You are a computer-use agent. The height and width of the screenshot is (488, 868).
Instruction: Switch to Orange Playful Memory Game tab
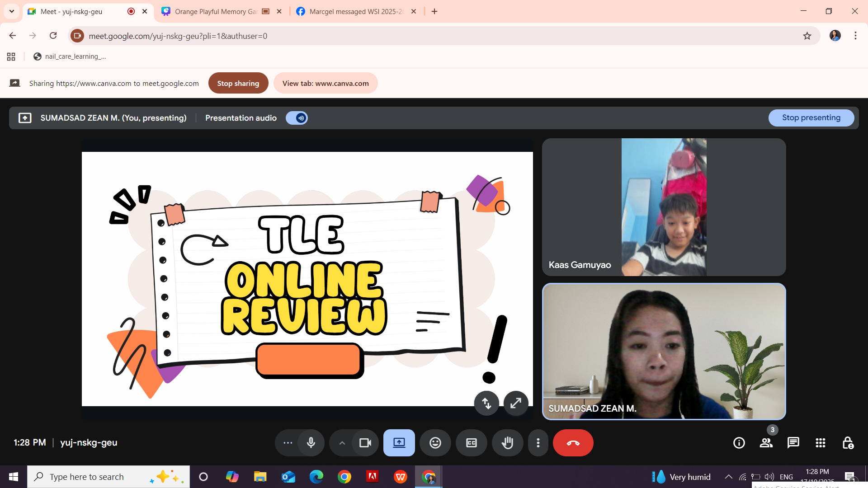pos(215,11)
